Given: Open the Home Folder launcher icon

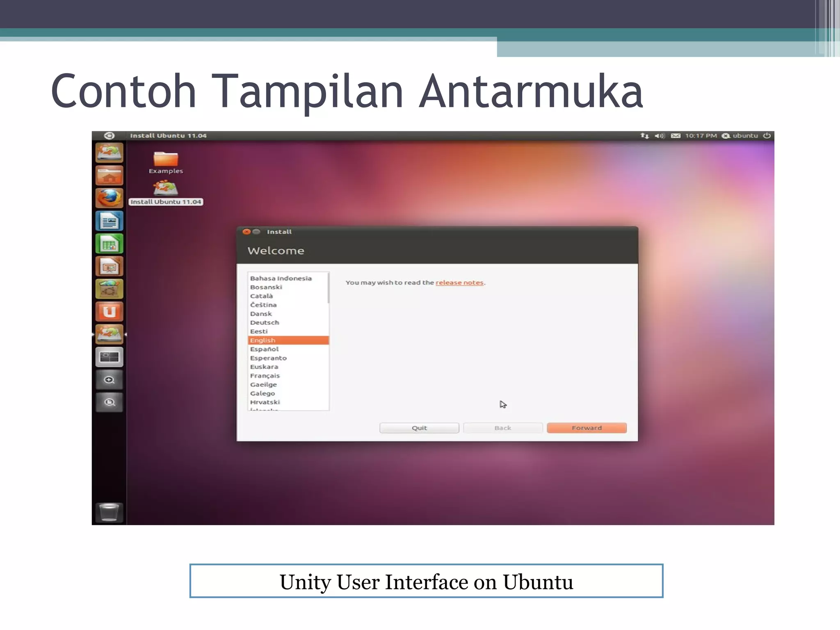Looking at the screenshot, I should click(109, 176).
